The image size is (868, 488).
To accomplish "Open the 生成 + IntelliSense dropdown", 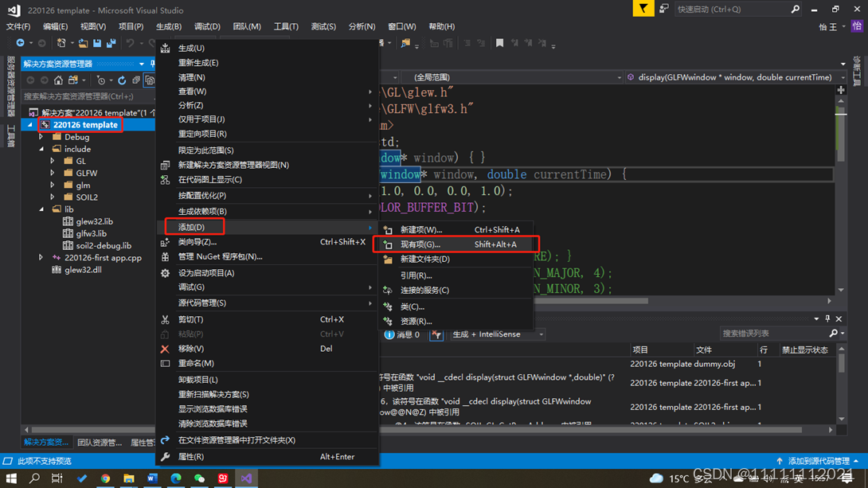I will pyautogui.click(x=498, y=334).
